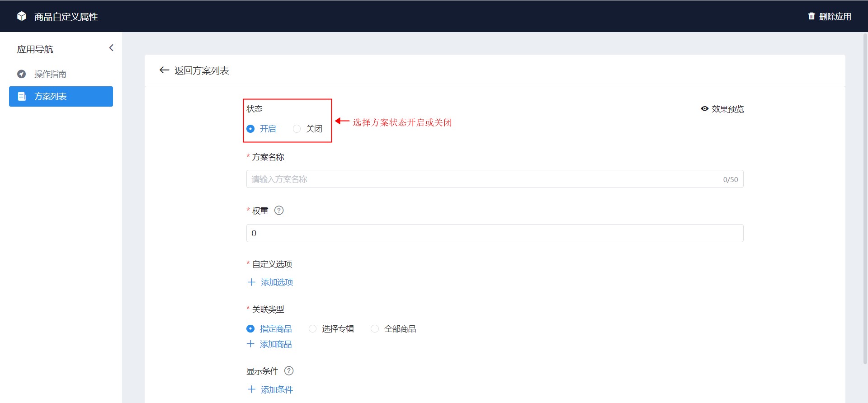This screenshot has width=868, height=403.
Task: Open 效果预览 preview link
Action: pos(727,109)
